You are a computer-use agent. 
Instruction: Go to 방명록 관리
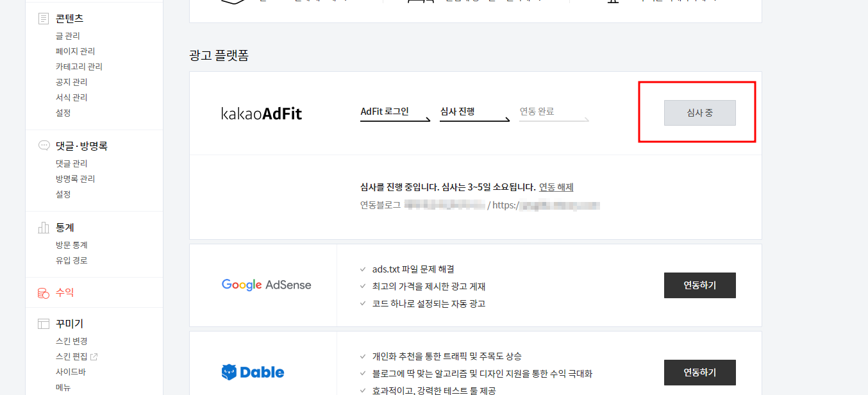[x=76, y=179]
